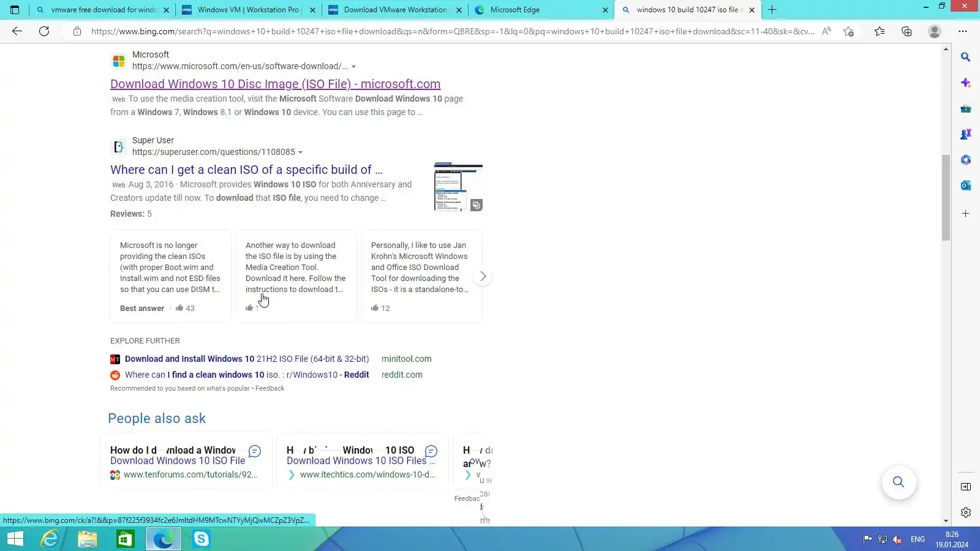
Task: Open Download Windows 10 Disc Image link
Action: tap(275, 84)
